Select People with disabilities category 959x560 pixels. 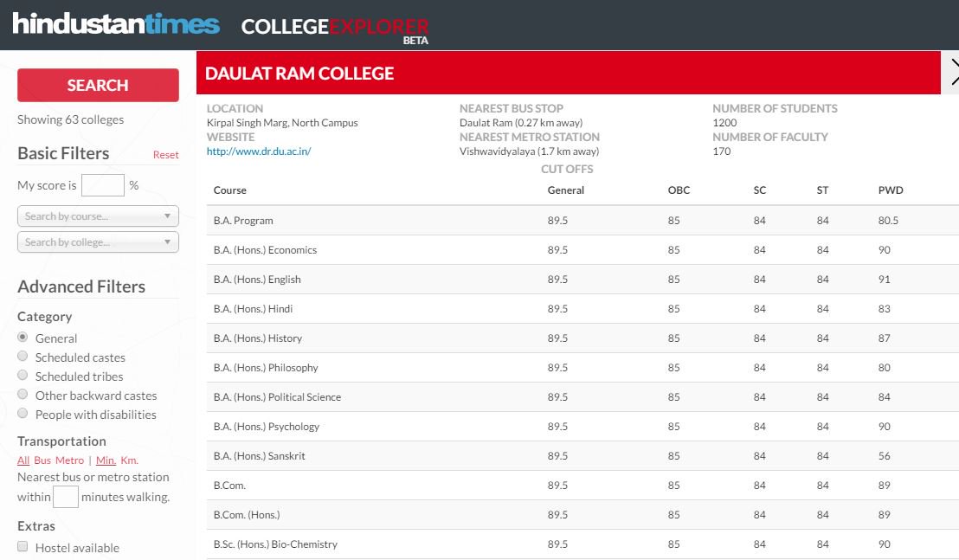[x=23, y=413]
